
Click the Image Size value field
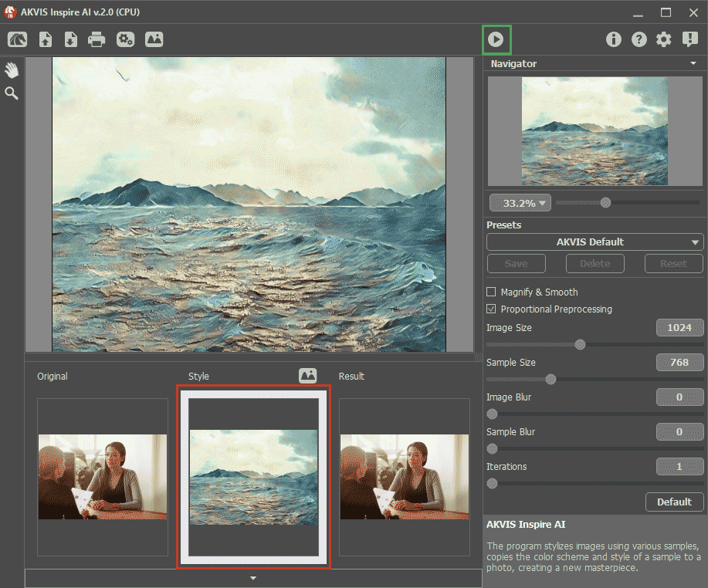pos(679,328)
